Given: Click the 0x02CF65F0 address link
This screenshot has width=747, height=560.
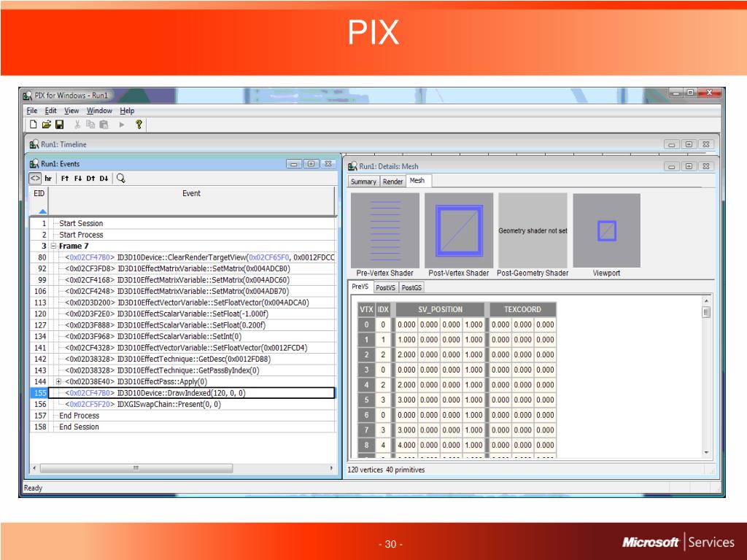Looking at the screenshot, I should (268, 257).
